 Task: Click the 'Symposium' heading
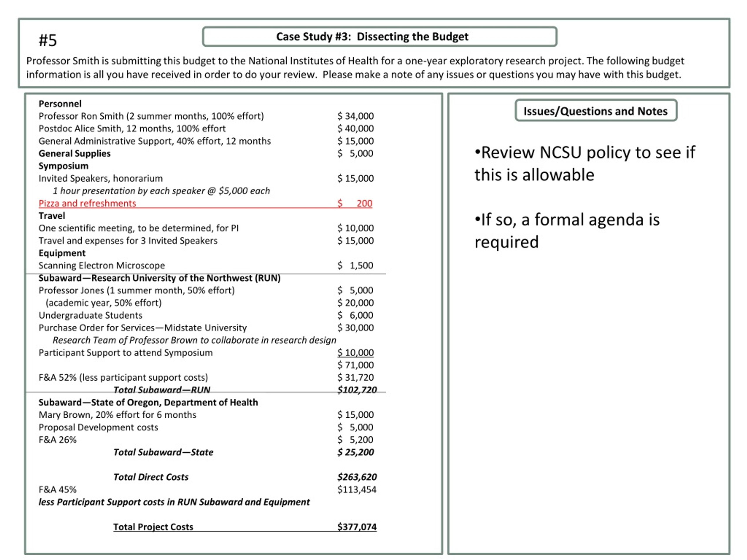[x=64, y=166]
